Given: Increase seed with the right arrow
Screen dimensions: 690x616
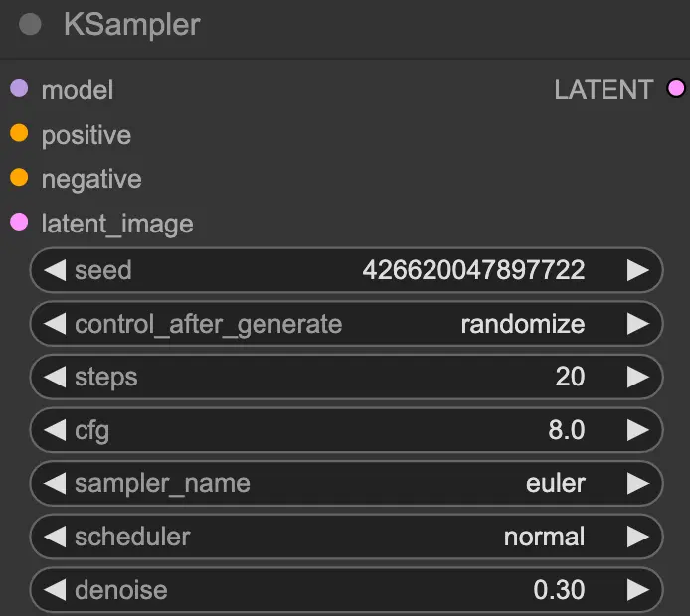Looking at the screenshot, I should coord(636,270).
